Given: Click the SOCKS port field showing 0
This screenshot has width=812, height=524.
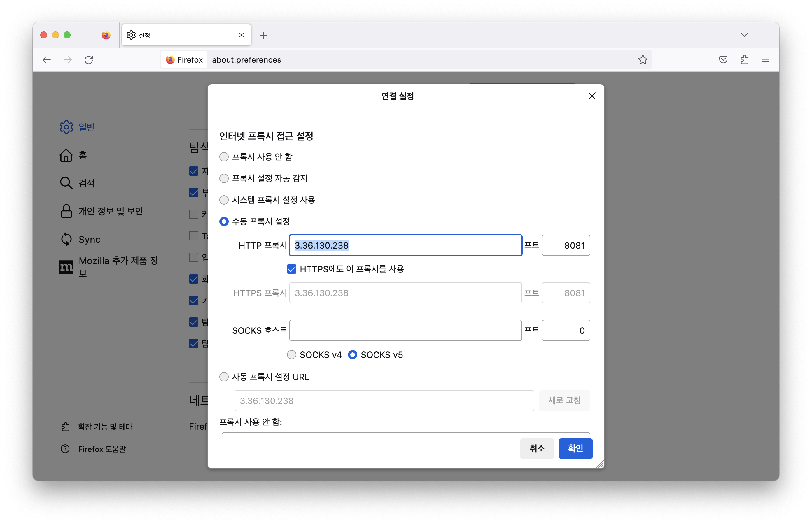Looking at the screenshot, I should (x=566, y=330).
